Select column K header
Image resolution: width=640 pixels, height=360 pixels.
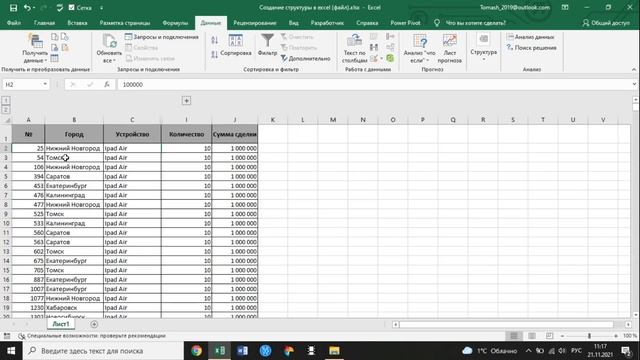(273, 120)
